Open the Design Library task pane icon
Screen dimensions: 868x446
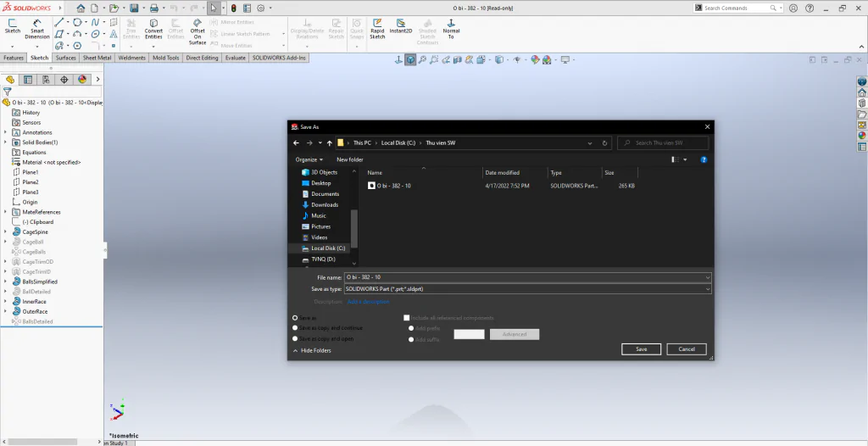click(x=862, y=103)
